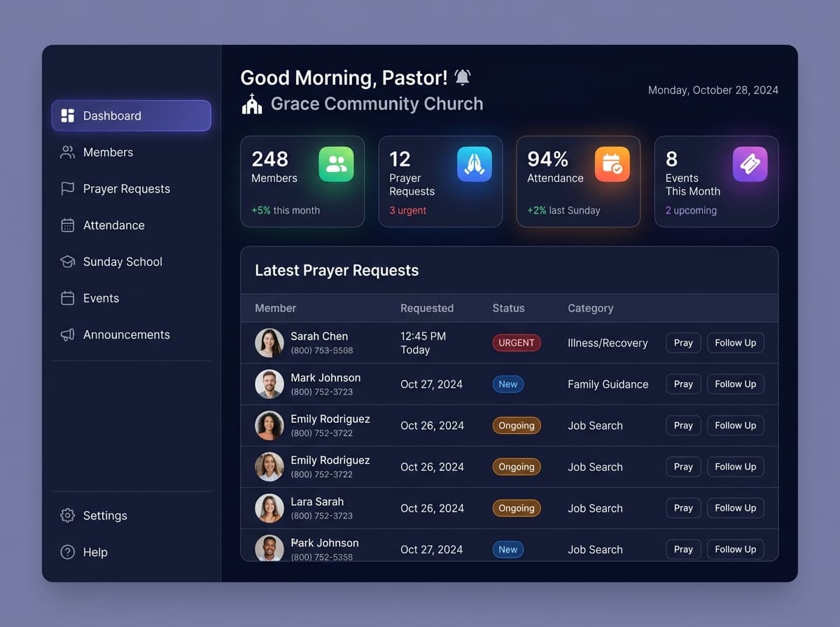
Task: Click Park Johnson's New status badge
Action: (x=508, y=549)
